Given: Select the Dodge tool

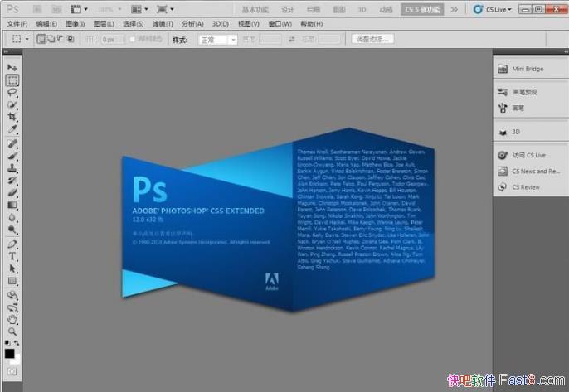Looking at the screenshot, I should 12,230.
